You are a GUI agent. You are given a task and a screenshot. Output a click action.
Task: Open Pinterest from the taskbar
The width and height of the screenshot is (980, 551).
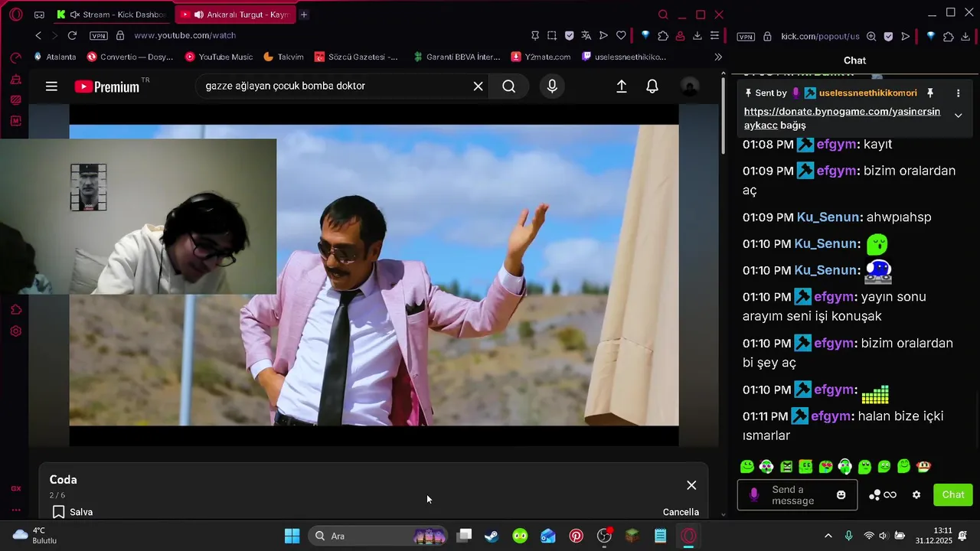pyautogui.click(x=576, y=536)
